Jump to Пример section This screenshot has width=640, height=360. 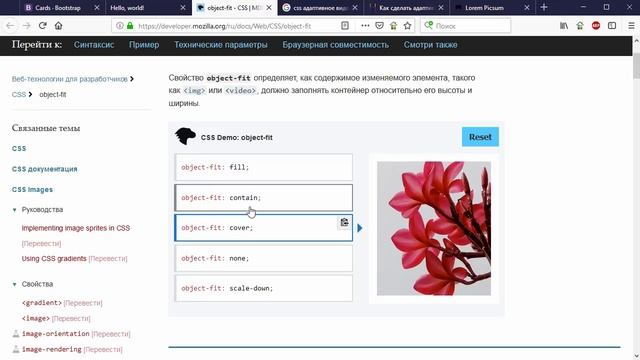[x=144, y=45]
